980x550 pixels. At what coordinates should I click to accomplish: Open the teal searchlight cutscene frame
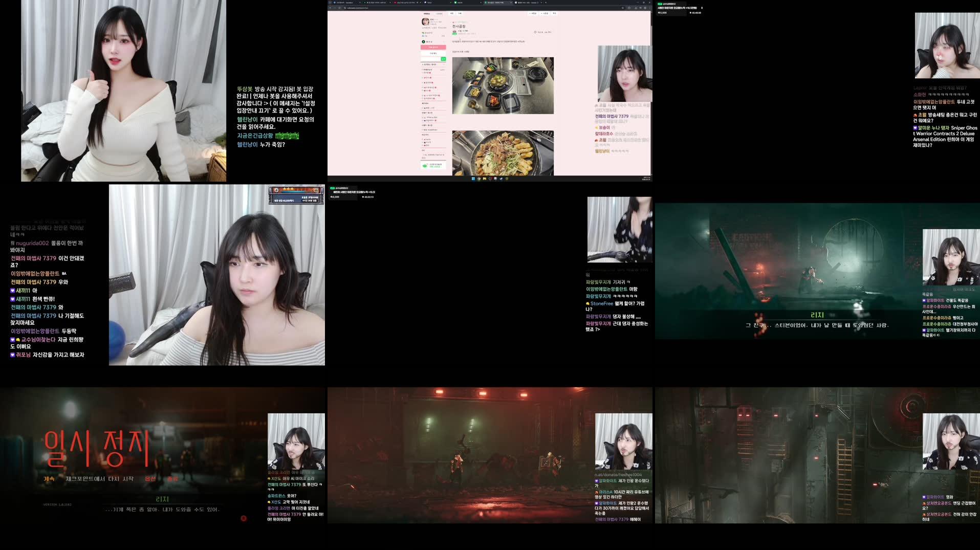[817, 271]
